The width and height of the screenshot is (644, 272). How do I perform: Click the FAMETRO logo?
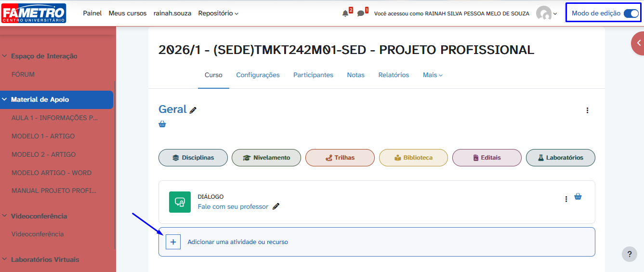pos(34,14)
